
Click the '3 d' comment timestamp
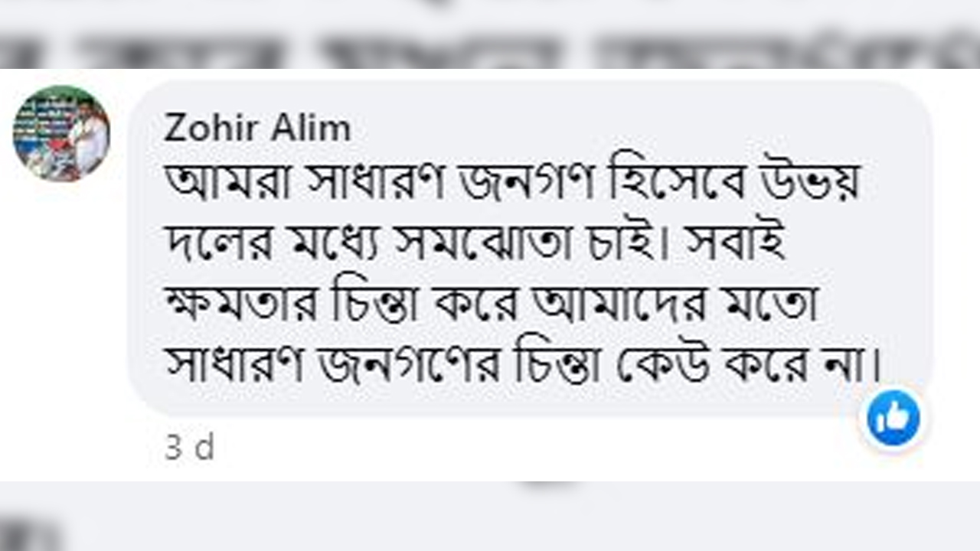point(189,448)
